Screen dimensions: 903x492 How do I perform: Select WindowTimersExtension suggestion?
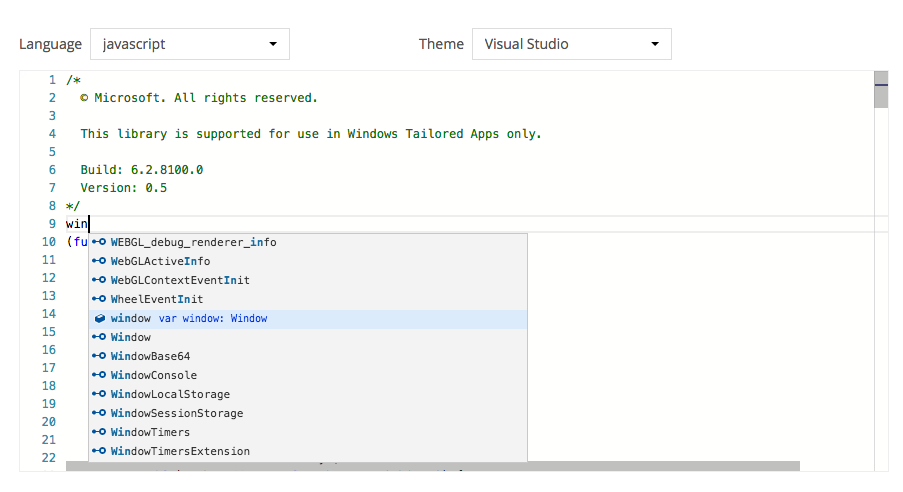click(x=180, y=451)
